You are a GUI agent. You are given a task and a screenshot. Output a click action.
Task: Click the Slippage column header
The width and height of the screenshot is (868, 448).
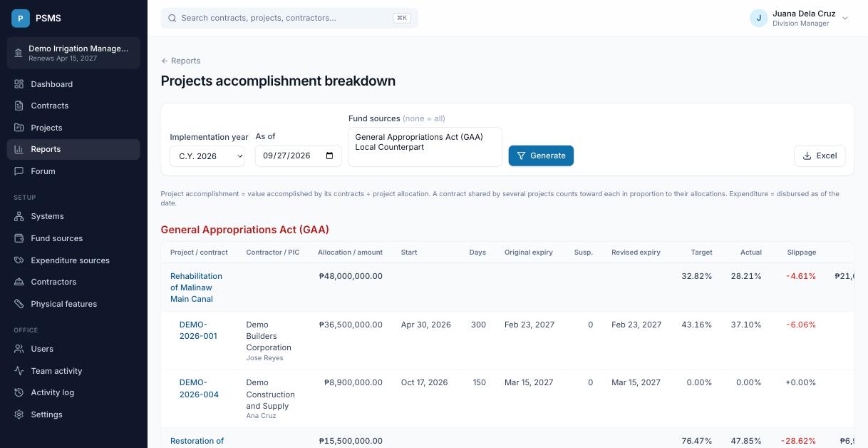801,253
